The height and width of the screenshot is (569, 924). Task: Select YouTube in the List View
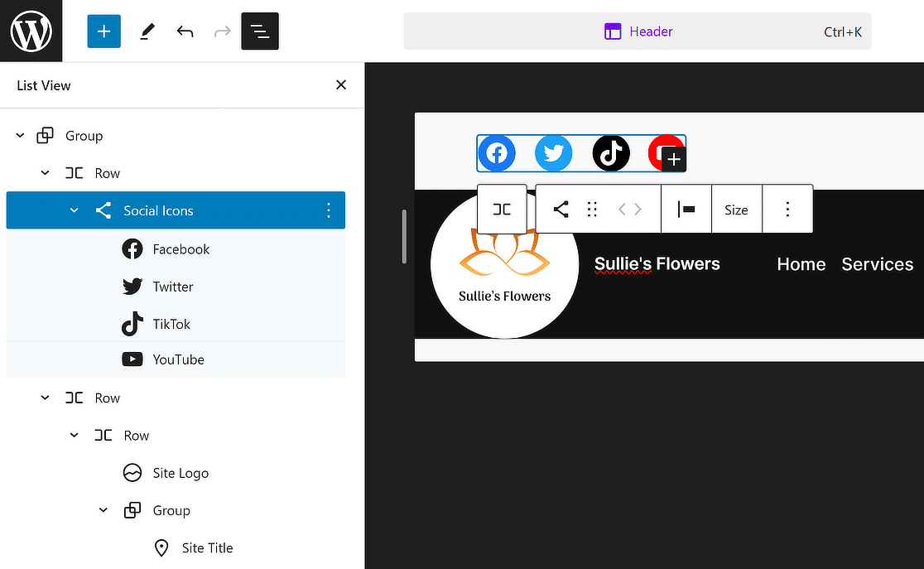point(178,359)
